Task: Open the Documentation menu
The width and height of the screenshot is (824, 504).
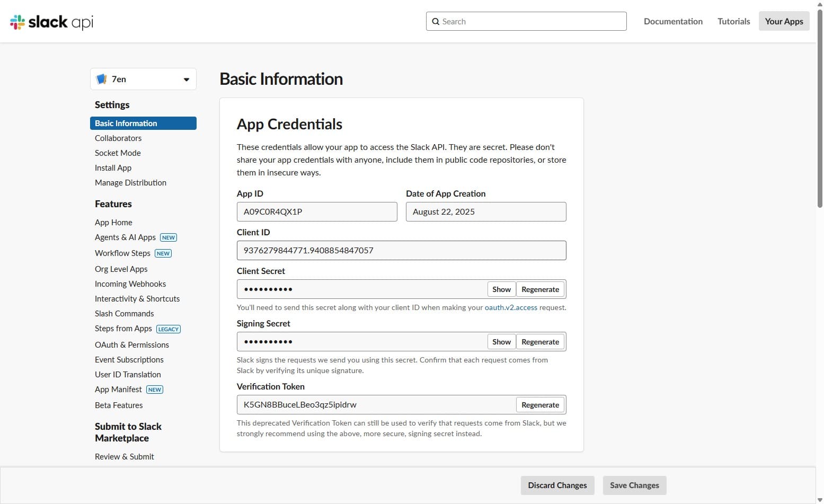Action: pyautogui.click(x=673, y=21)
